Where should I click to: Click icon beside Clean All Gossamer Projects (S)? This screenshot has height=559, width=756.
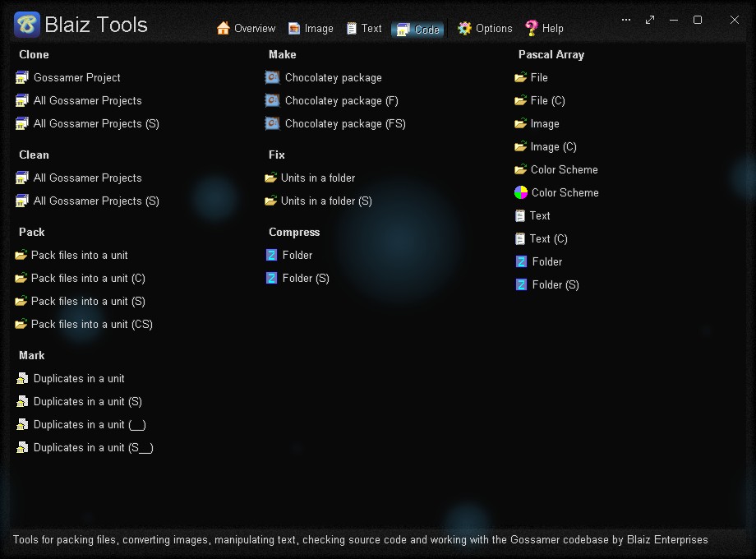[x=21, y=201]
